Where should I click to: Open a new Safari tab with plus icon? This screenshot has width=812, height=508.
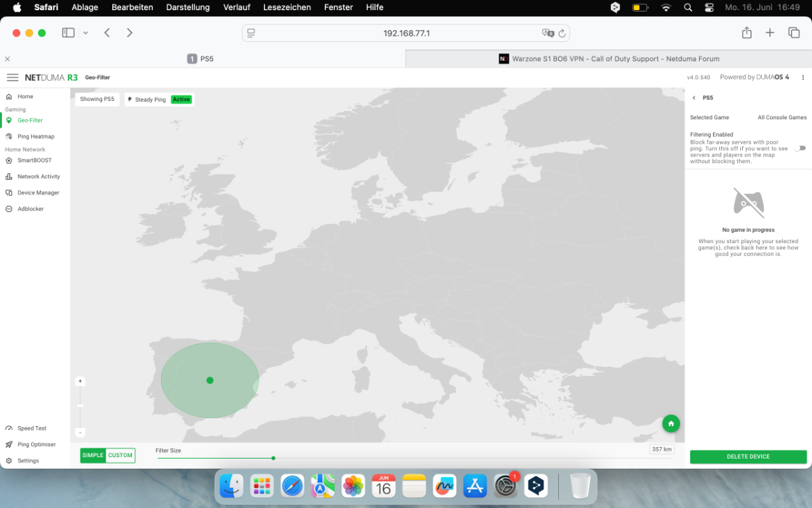click(x=770, y=33)
